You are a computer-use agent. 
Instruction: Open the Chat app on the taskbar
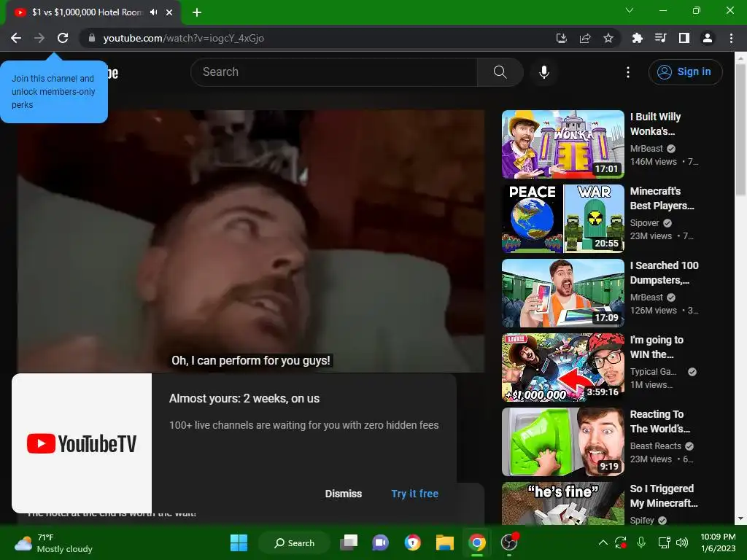coord(380,542)
